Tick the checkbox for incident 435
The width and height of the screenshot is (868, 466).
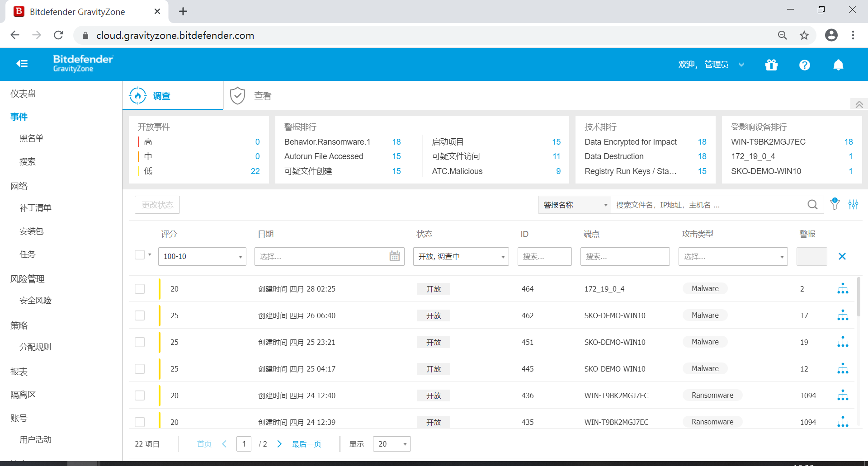click(x=140, y=422)
